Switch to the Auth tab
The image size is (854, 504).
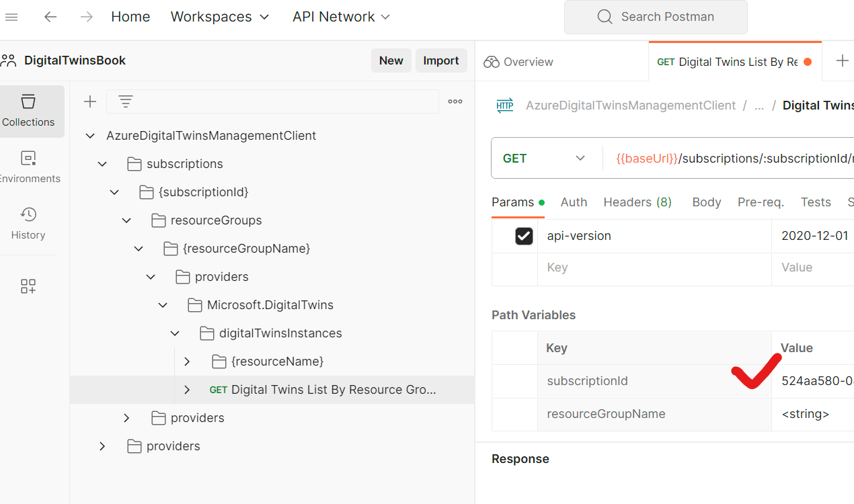pyautogui.click(x=574, y=202)
